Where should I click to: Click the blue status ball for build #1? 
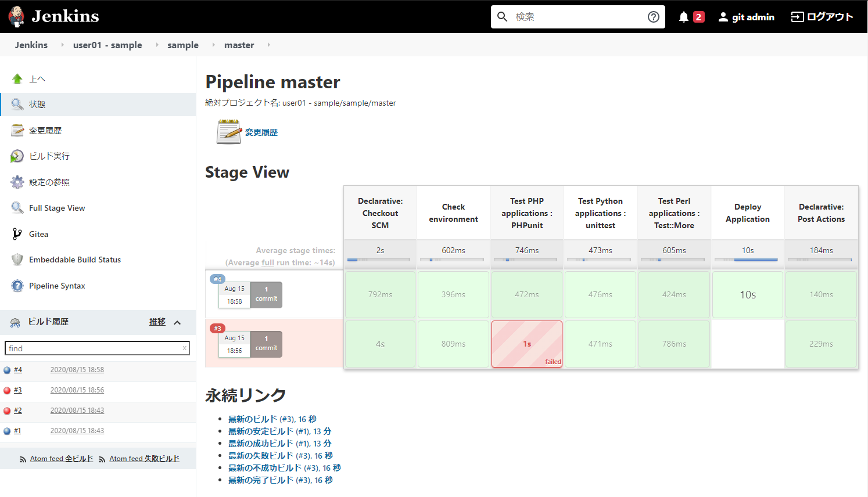(7, 431)
